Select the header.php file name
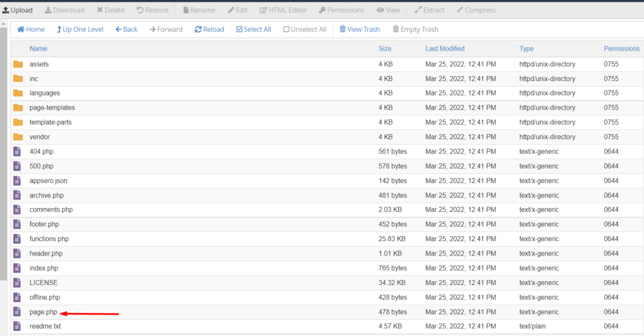The height and width of the screenshot is (336, 644). coord(46,254)
